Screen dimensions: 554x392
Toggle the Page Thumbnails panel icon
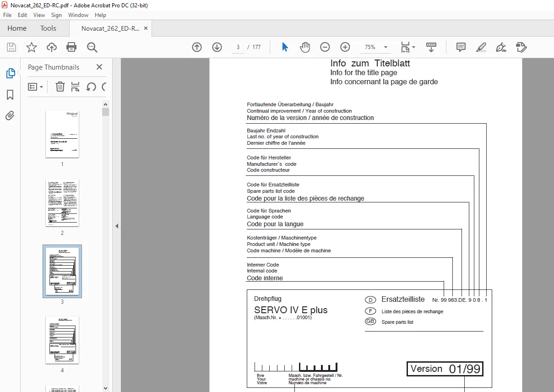(10, 73)
